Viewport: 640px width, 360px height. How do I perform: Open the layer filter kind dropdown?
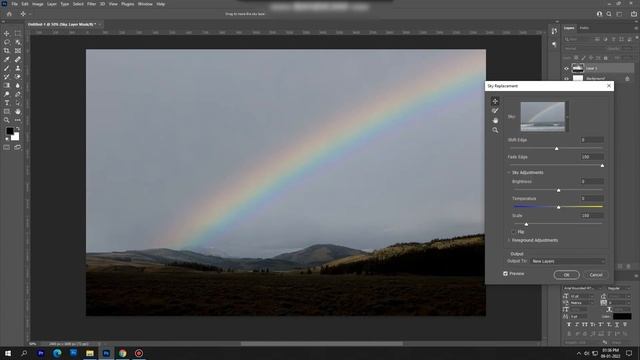click(578, 40)
